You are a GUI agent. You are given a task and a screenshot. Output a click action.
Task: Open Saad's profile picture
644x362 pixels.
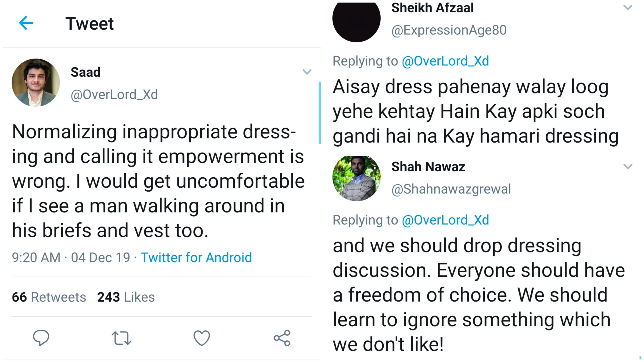pyautogui.click(x=36, y=82)
